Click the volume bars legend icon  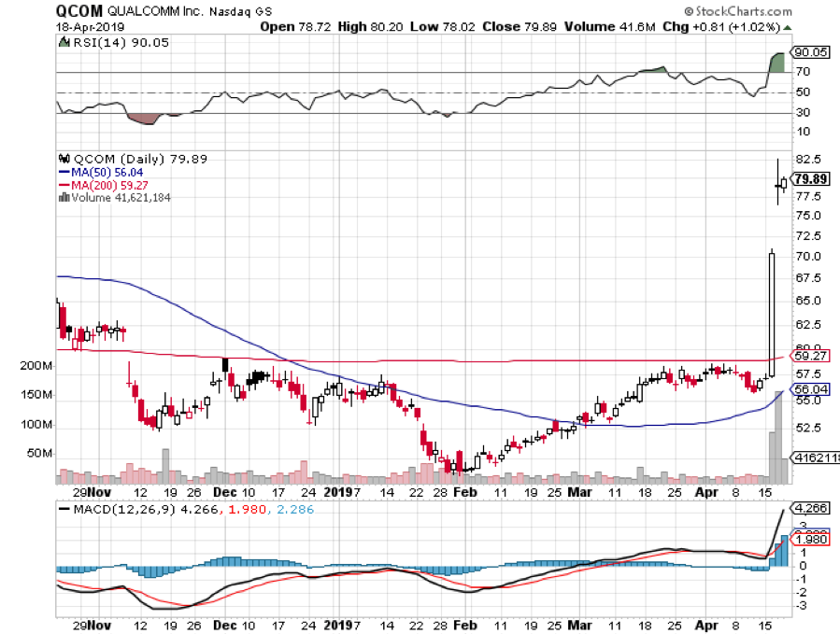pos(63,197)
